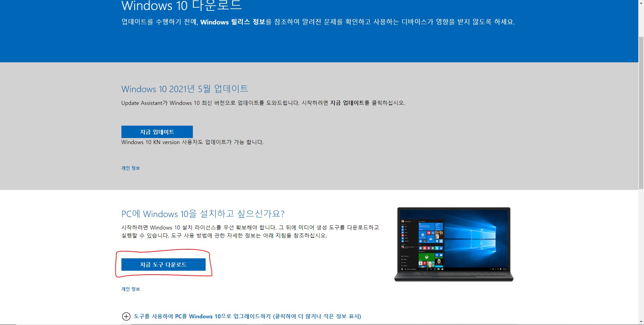The height and width of the screenshot is (325, 644).
Task: Expand 도구를 사용하여 PC를 Windows 10으로 업그레이드하기
Action: click(247, 316)
